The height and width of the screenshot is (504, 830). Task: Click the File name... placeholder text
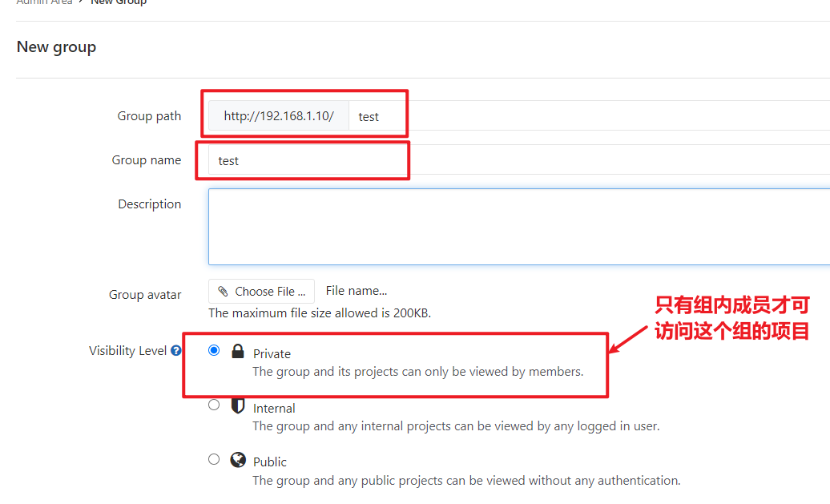(357, 291)
